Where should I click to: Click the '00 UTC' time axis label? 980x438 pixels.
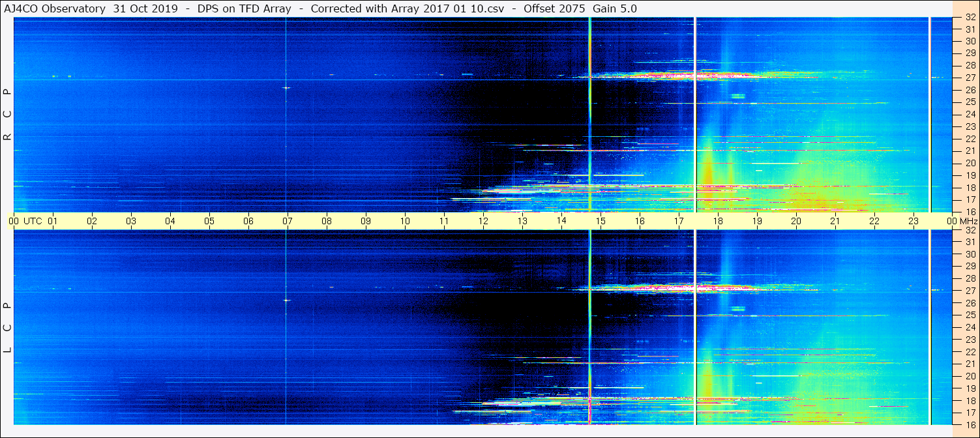pyautogui.click(x=25, y=221)
